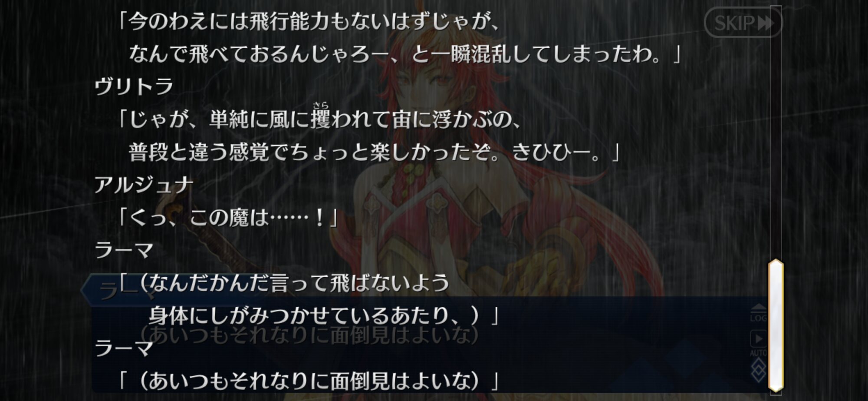This screenshot has height=401, width=868.
Task: Tap the line じゃが、単純に風に攫われて
Action: (x=319, y=119)
